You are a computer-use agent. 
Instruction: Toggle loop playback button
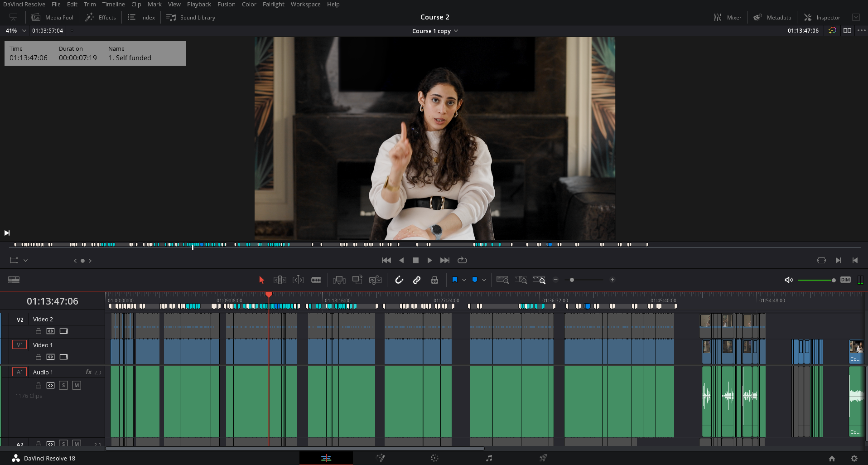coord(462,260)
